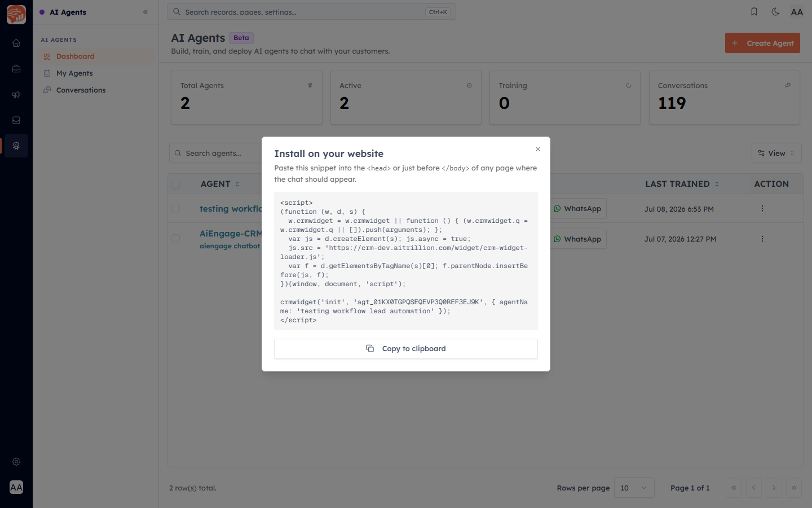Click the Total Agents card icon

point(310,85)
